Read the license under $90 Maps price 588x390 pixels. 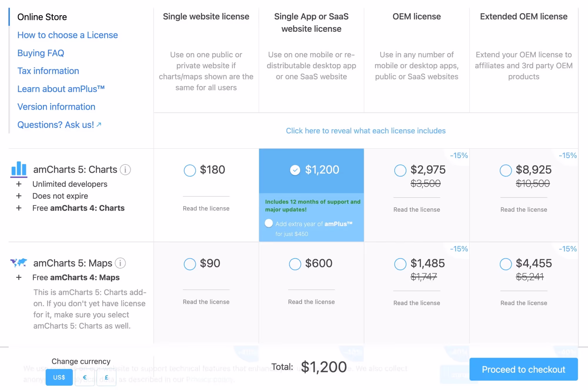[206, 302]
